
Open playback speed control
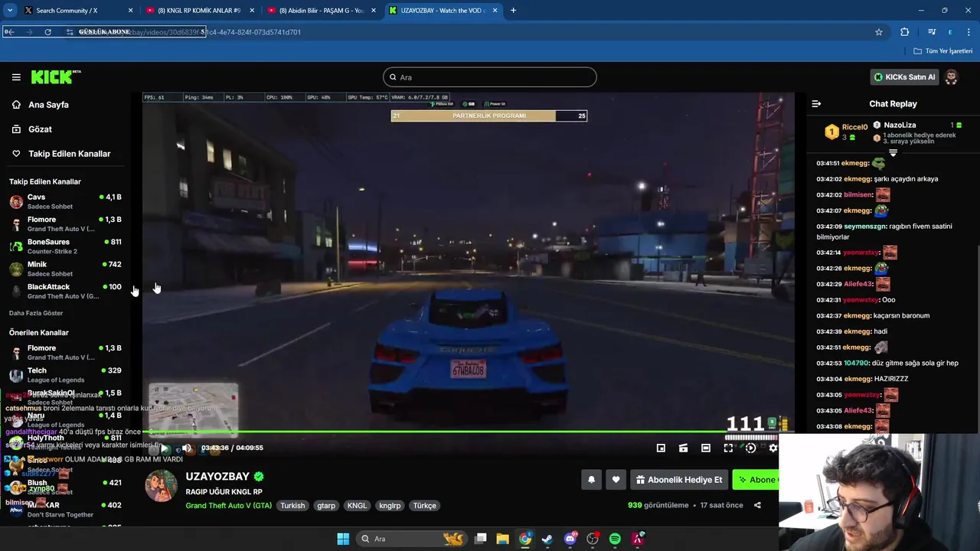750,448
